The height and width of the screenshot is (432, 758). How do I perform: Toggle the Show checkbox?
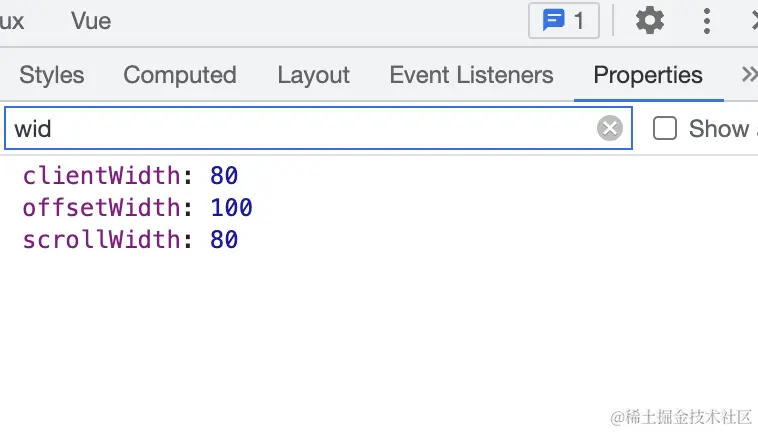tap(665, 129)
